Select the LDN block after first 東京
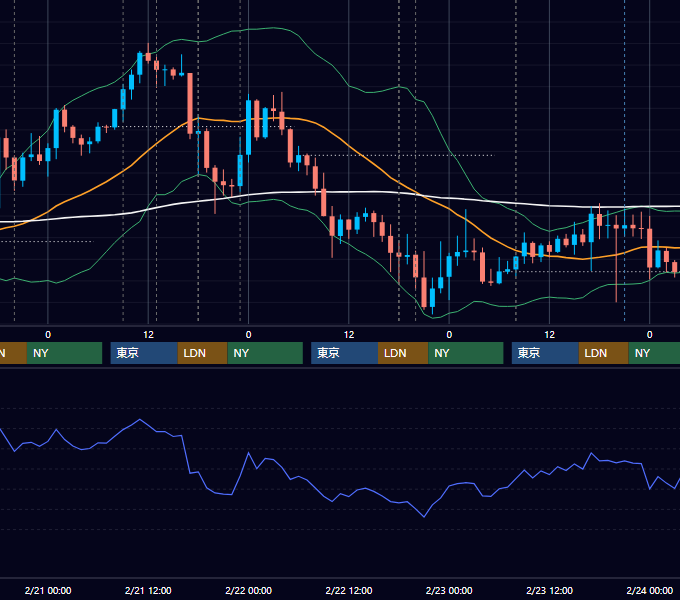Screen dimensions: 680x600 [203, 353]
